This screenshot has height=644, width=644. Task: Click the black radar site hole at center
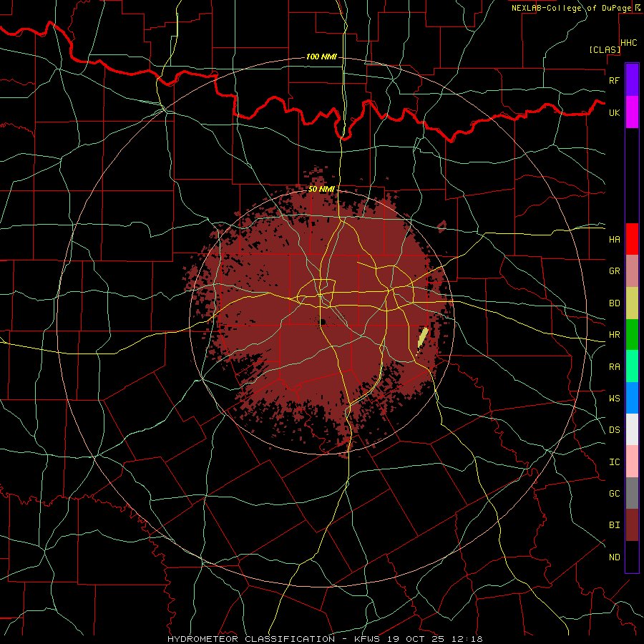(x=323, y=321)
